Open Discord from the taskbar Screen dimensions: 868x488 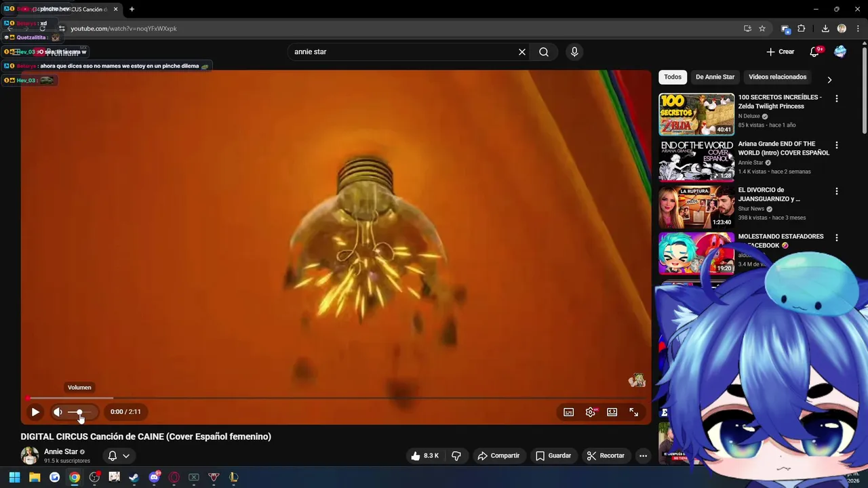point(154,477)
